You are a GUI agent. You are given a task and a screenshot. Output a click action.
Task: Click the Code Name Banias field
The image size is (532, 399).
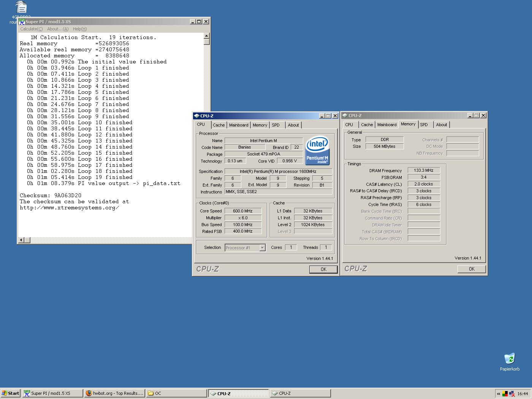[245, 147]
